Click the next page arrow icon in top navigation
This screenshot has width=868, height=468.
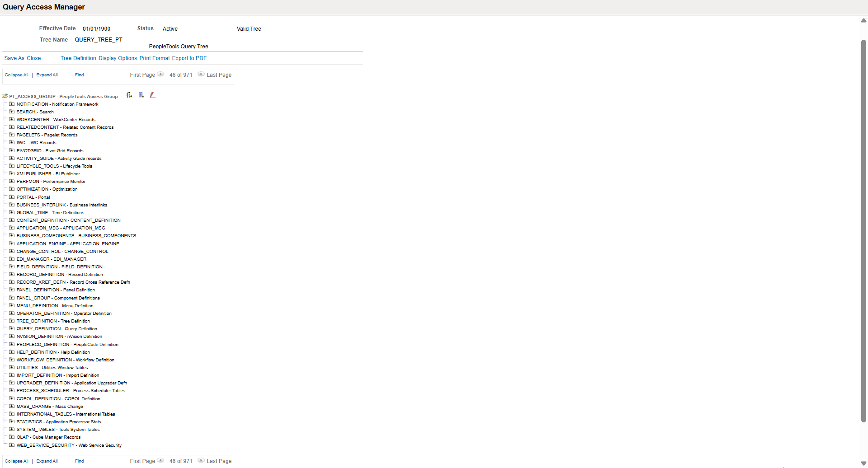pyautogui.click(x=200, y=75)
